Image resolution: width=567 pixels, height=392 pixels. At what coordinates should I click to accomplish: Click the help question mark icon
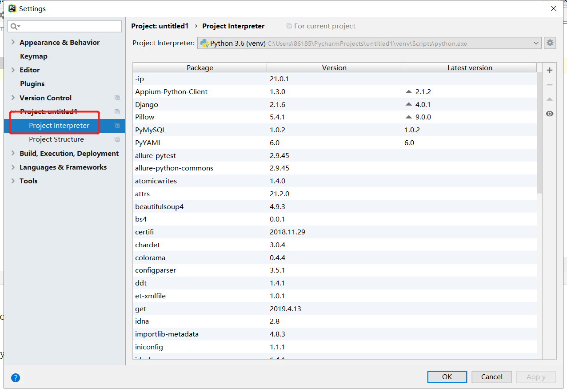[x=16, y=378]
